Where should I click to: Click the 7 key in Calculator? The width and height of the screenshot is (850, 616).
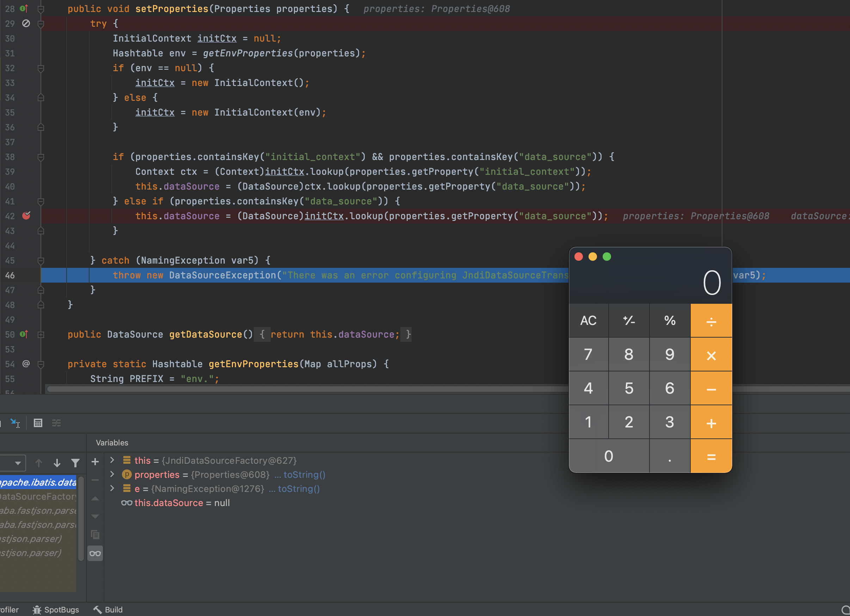pyautogui.click(x=589, y=355)
